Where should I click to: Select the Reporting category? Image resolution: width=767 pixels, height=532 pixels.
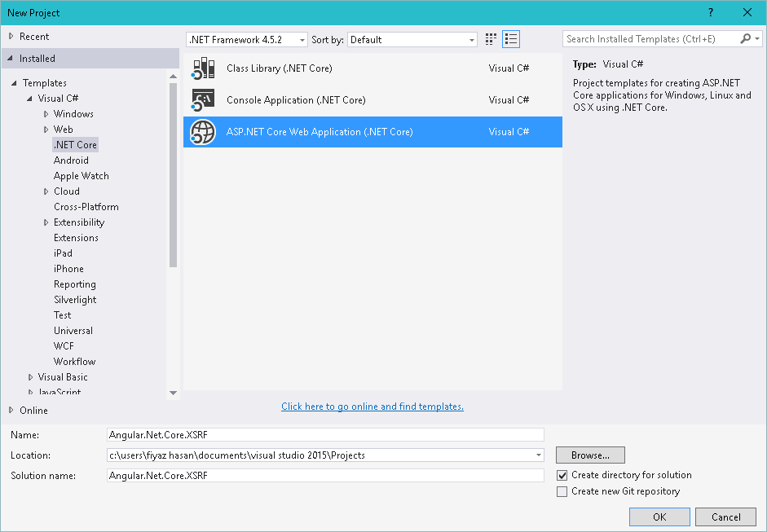tap(75, 284)
